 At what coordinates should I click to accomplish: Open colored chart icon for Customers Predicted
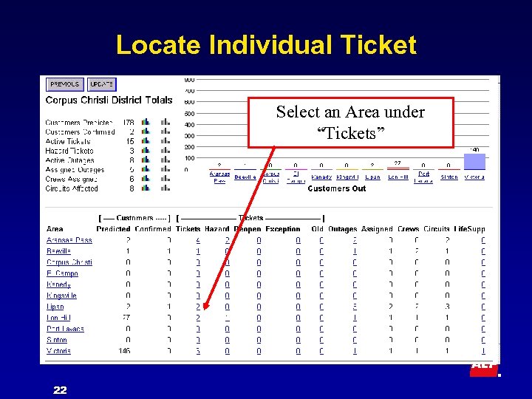coord(146,122)
